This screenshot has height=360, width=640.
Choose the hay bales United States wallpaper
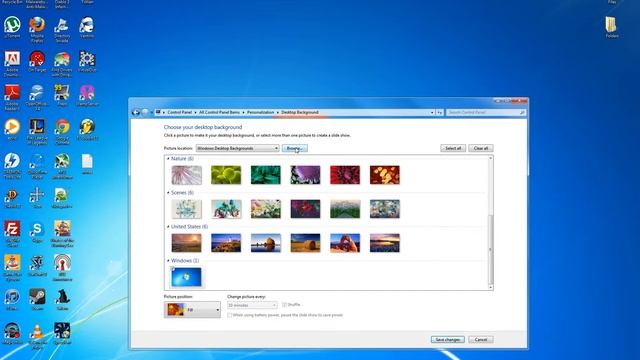(x=305, y=243)
